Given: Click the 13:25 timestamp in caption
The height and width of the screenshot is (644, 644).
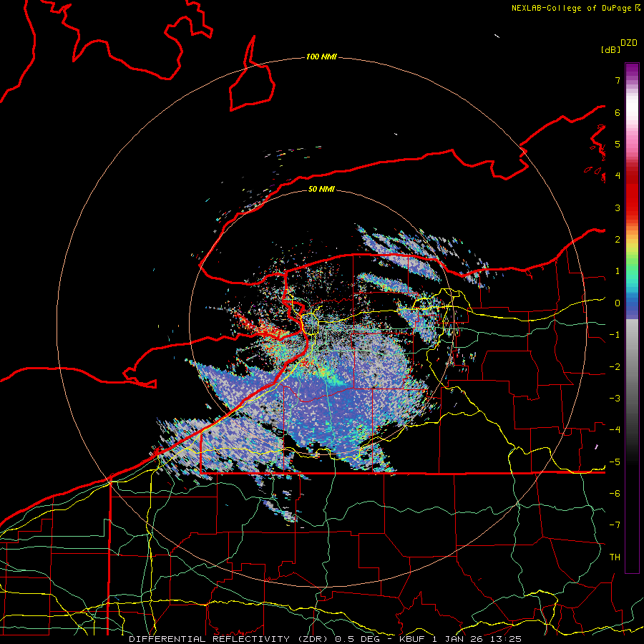Looking at the screenshot, I should coord(507,639).
